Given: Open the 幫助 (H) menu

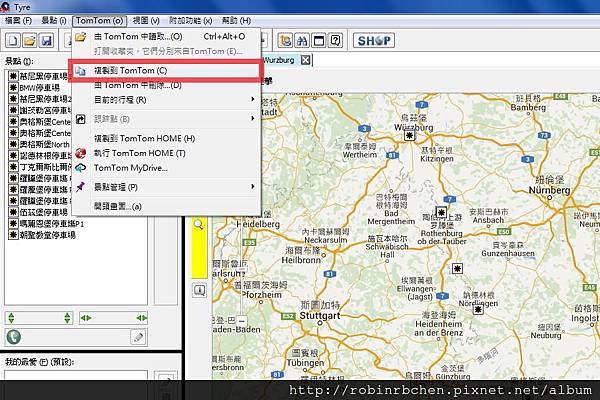Looking at the screenshot, I should tap(236, 20).
